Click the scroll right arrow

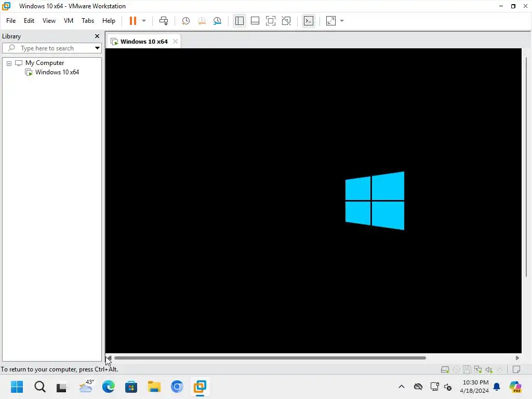pos(517,357)
